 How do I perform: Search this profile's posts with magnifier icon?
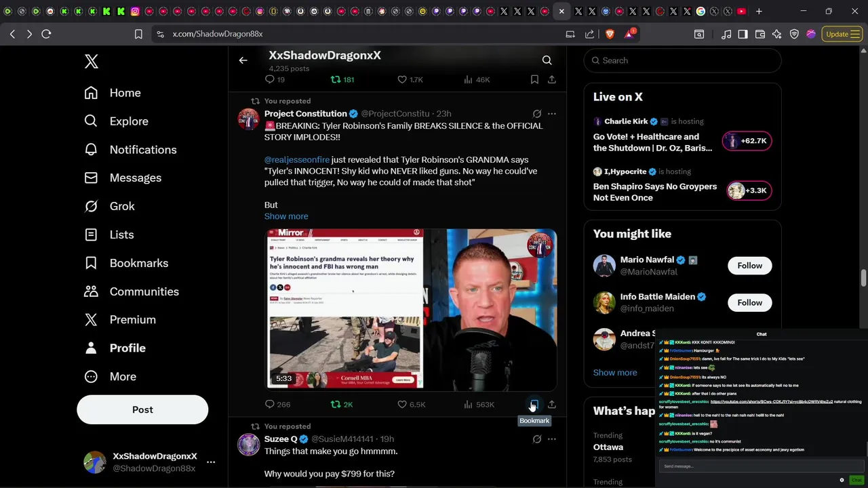click(547, 60)
